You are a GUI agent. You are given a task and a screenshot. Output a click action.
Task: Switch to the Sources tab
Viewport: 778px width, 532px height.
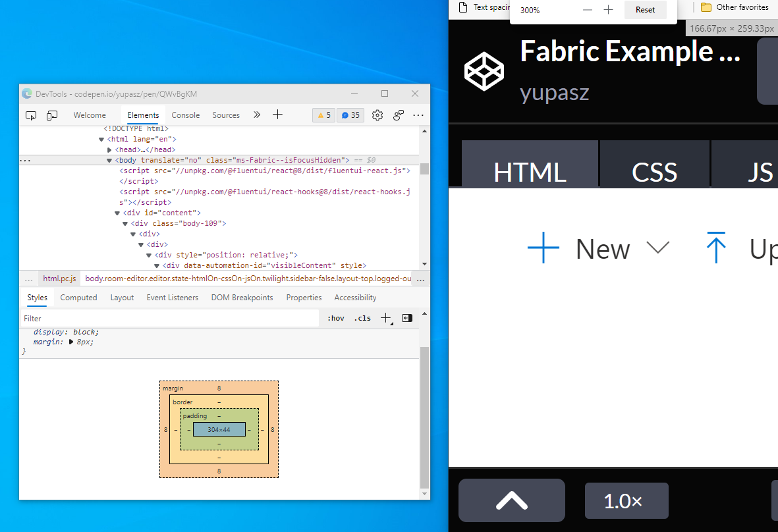[x=226, y=115]
